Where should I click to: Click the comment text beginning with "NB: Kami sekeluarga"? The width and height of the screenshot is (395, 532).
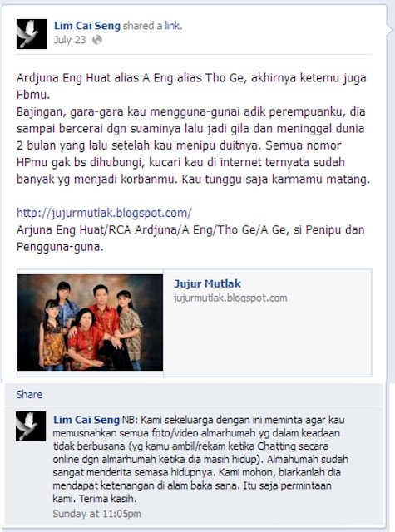point(200,459)
